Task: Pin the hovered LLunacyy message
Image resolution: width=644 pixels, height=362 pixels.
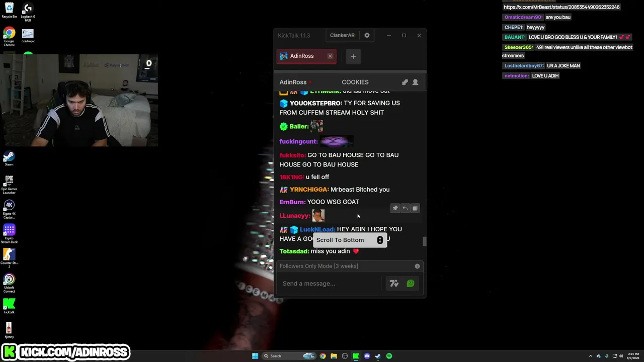Action: (x=395, y=208)
